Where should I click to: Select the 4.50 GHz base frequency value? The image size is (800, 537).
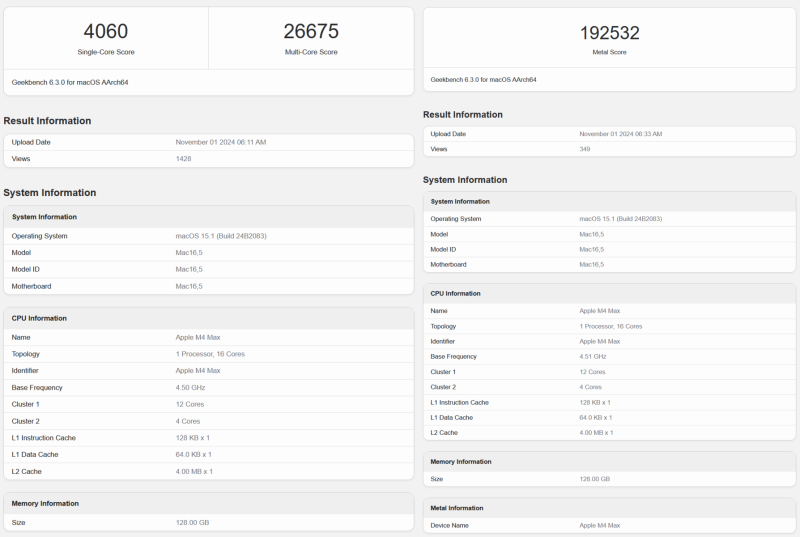pyautogui.click(x=190, y=388)
